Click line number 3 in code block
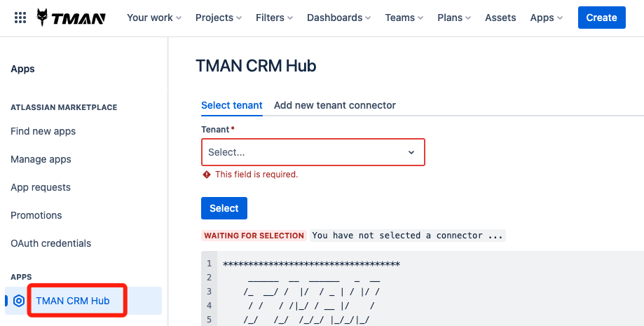 coord(209,292)
